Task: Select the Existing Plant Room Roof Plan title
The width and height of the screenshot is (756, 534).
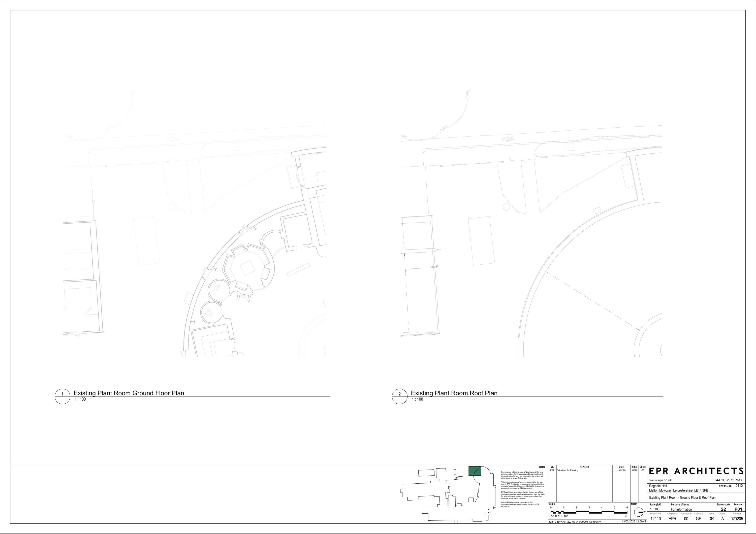Action: 454,393
